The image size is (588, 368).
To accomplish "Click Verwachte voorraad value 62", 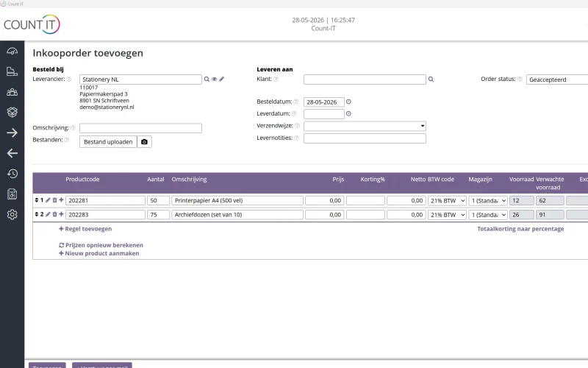I will [x=550, y=200].
